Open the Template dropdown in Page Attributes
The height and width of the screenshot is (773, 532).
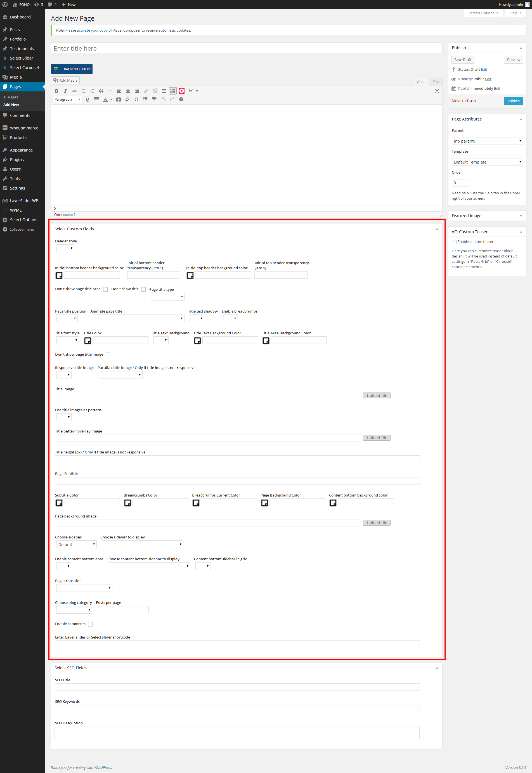click(x=487, y=162)
